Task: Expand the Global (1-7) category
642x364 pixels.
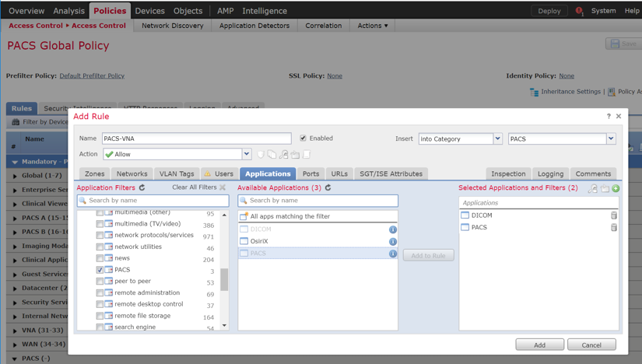Action: click(x=15, y=176)
